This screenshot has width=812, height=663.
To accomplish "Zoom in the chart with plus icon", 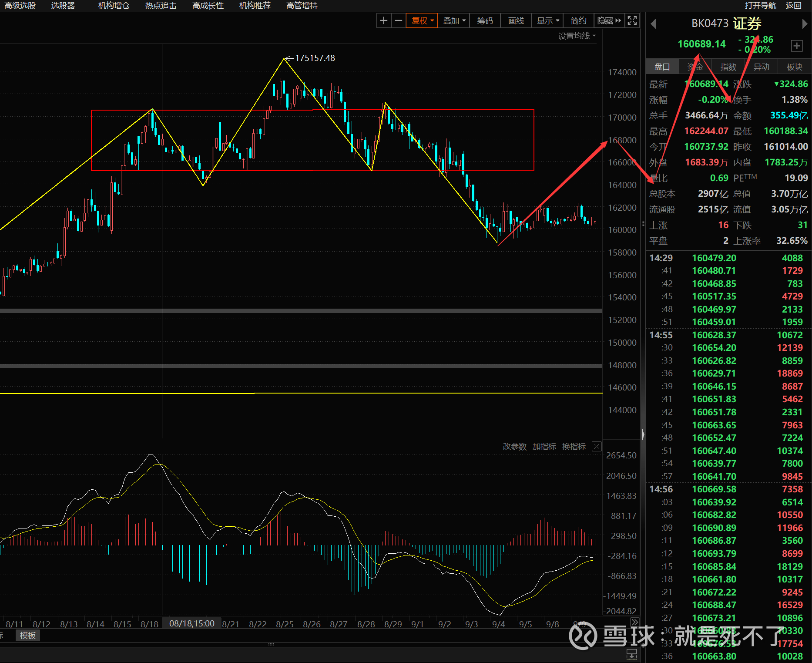I will click(383, 20).
